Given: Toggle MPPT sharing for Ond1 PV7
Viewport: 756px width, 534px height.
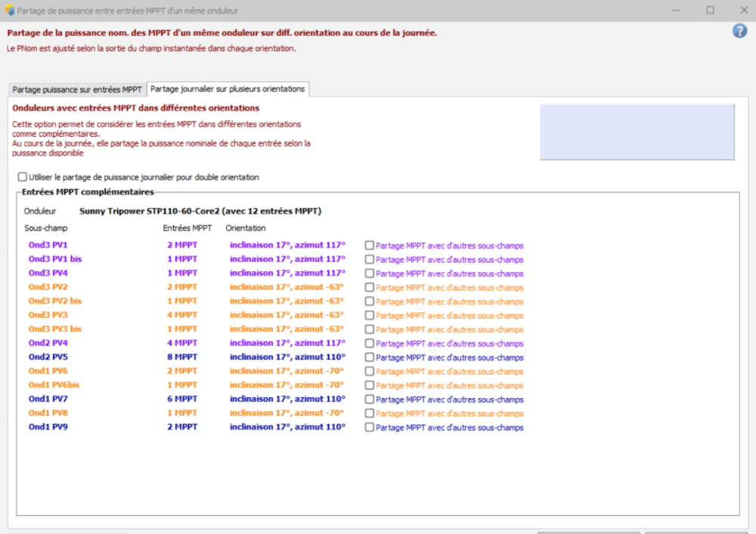Looking at the screenshot, I should coord(370,399).
